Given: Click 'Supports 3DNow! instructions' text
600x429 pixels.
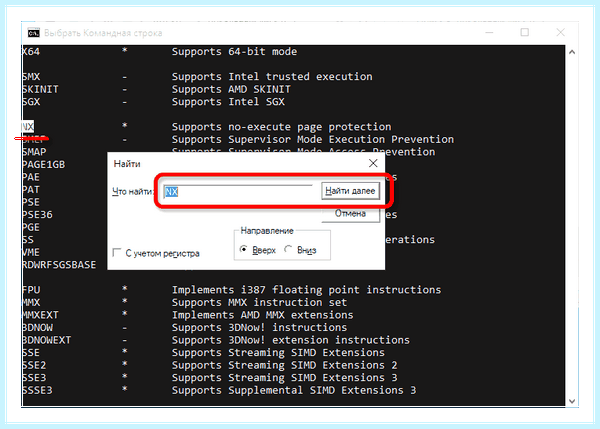Looking at the screenshot, I should click(259, 328).
